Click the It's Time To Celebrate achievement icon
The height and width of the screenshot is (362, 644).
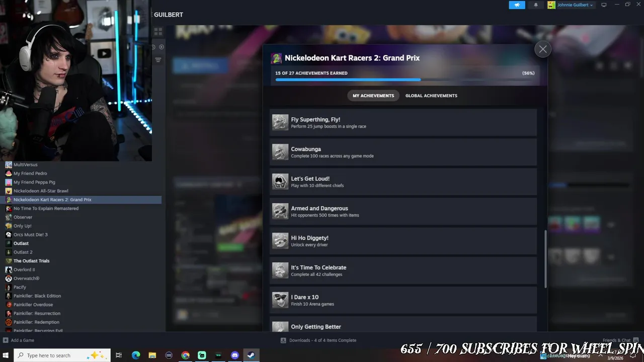coord(280,270)
